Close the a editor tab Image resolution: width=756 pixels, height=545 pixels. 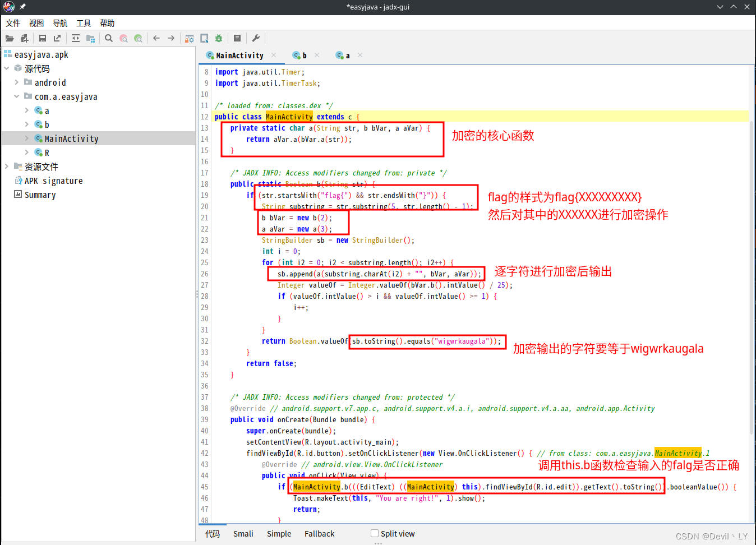pos(360,55)
